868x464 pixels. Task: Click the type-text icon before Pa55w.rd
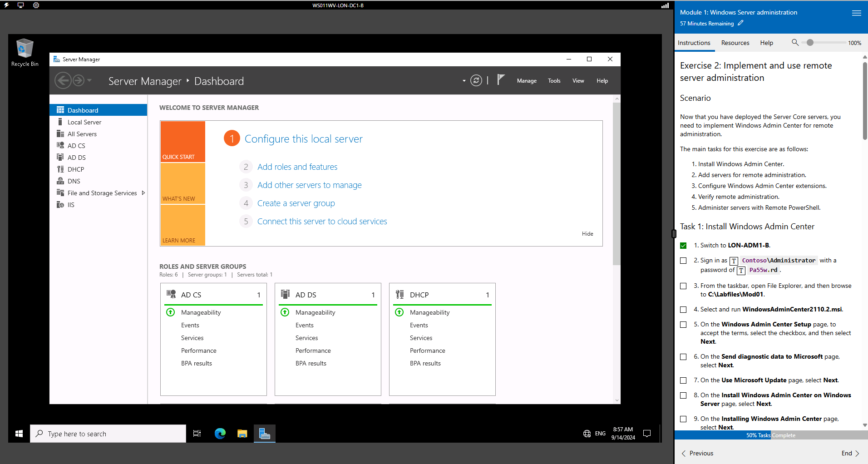[741, 271]
